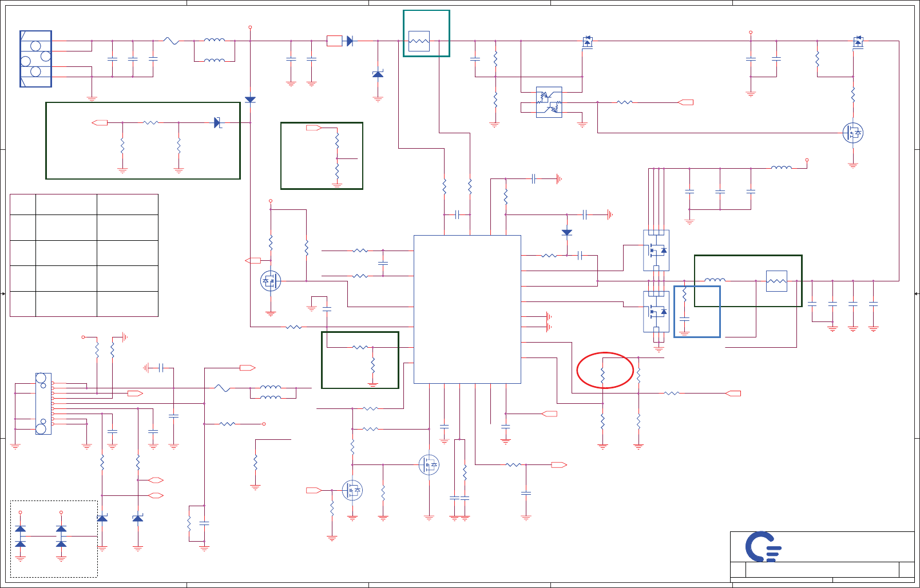Select the four-circle power input connector symbol

pos(35,59)
